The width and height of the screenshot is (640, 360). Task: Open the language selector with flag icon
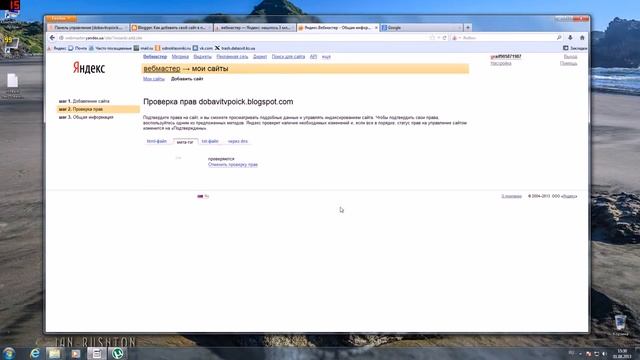tap(203, 196)
